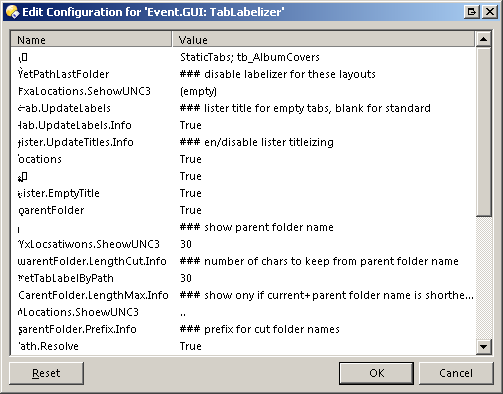Select the ParentFolder.Prefix.Info row
The width and height of the screenshot is (503, 394).
[x=242, y=329]
